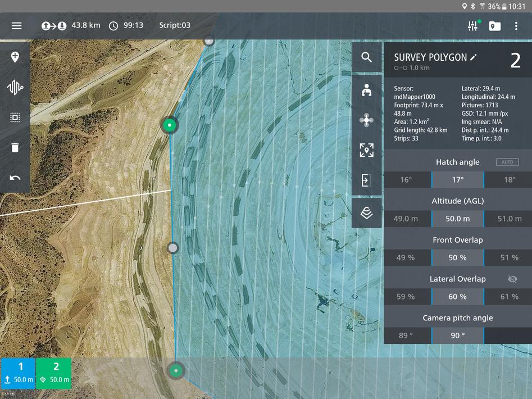Select survey polygon 2 tab
The height and width of the screenshot is (399, 532).
coord(53,374)
